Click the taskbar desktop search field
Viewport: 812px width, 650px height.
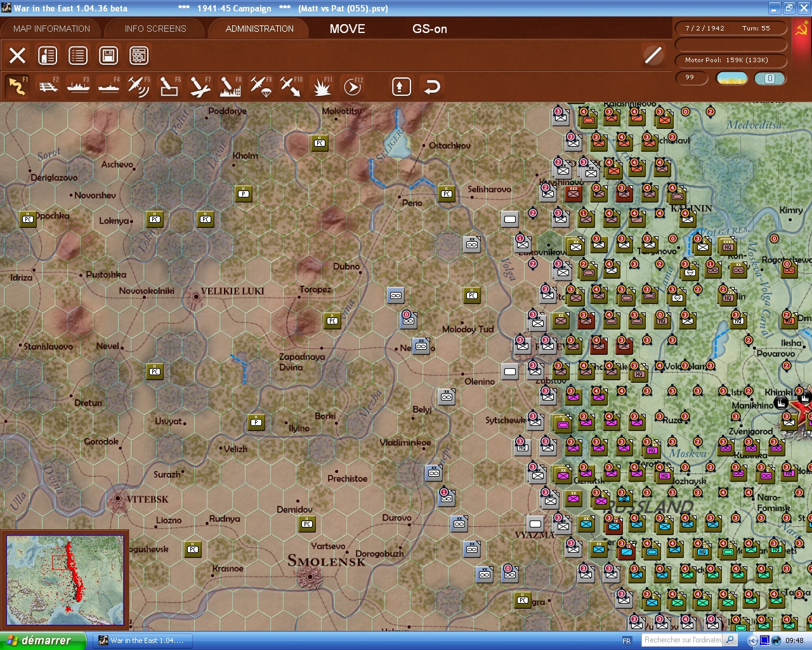pos(682,640)
